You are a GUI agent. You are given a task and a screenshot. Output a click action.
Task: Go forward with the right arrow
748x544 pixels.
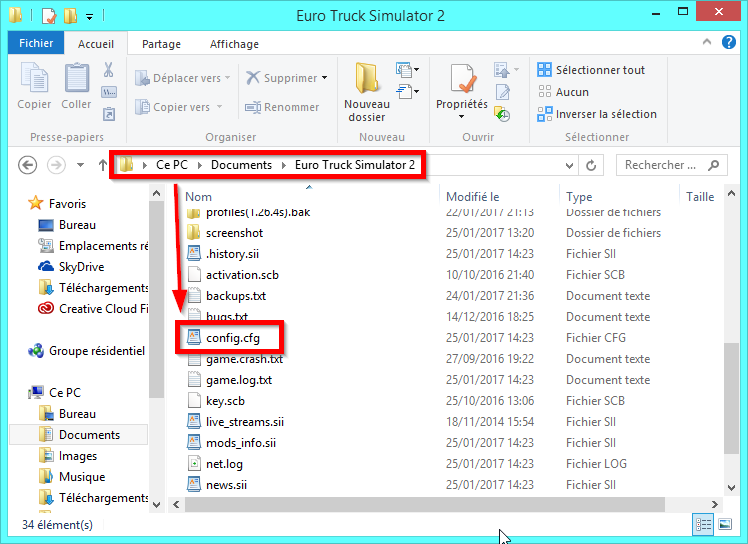point(56,165)
